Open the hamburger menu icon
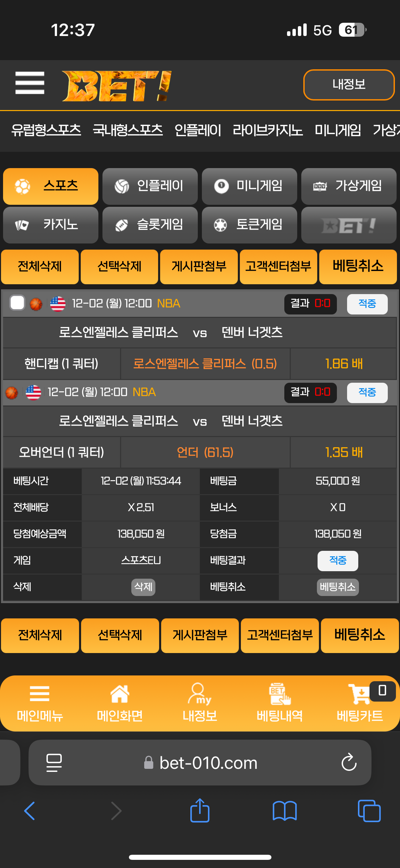This screenshot has width=400, height=868. point(30,83)
